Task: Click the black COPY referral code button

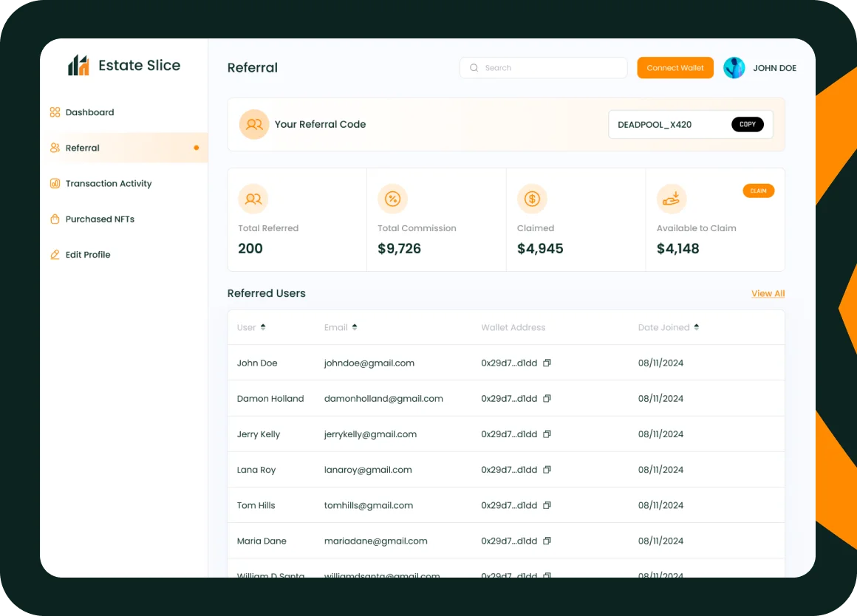Action: [747, 124]
